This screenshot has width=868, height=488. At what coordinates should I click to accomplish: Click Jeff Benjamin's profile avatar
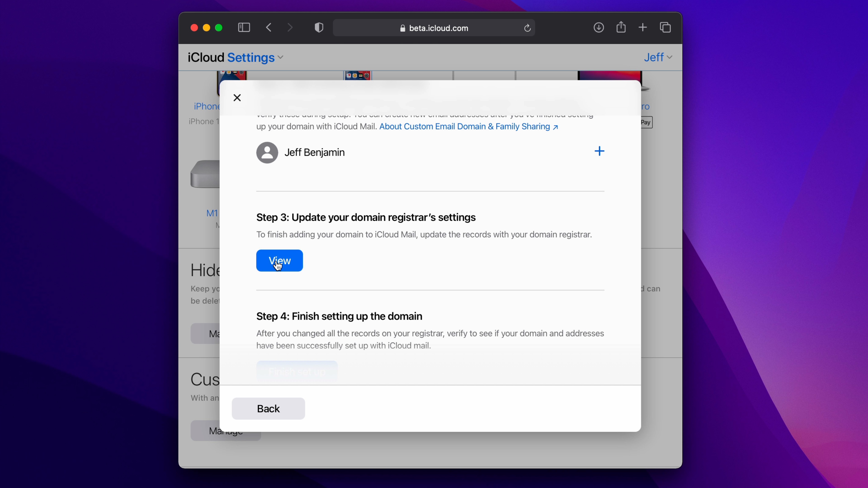[x=267, y=152]
